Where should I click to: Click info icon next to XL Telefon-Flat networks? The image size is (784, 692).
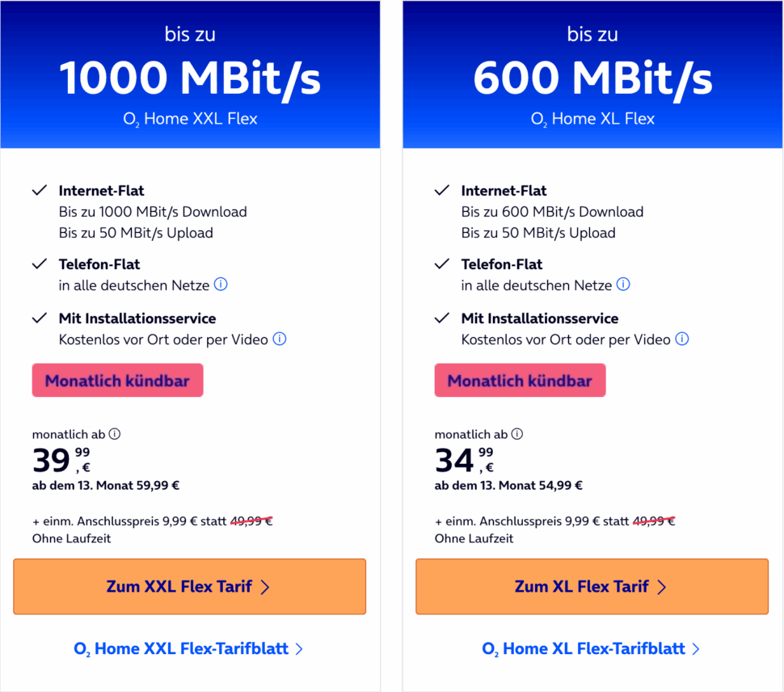[x=623, y=285]
